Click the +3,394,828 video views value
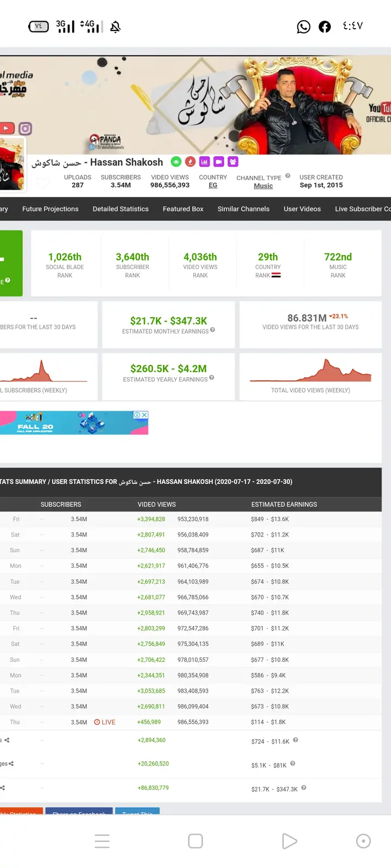 click(151, 519)
